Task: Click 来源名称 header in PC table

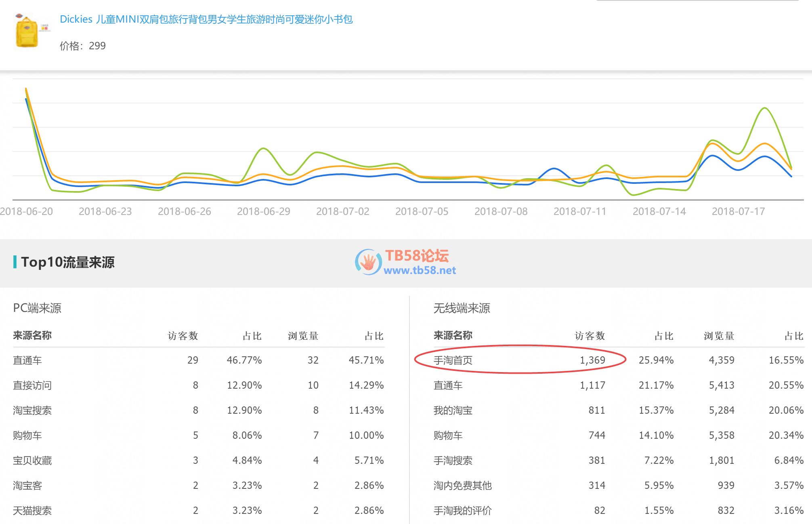Action: [x=32, y=335]
